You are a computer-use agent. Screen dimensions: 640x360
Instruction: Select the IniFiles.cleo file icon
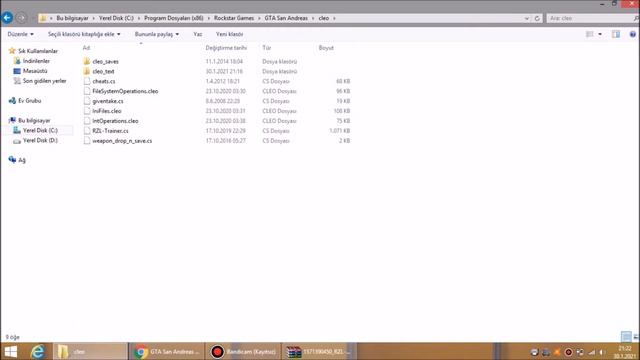coord(87,111)
